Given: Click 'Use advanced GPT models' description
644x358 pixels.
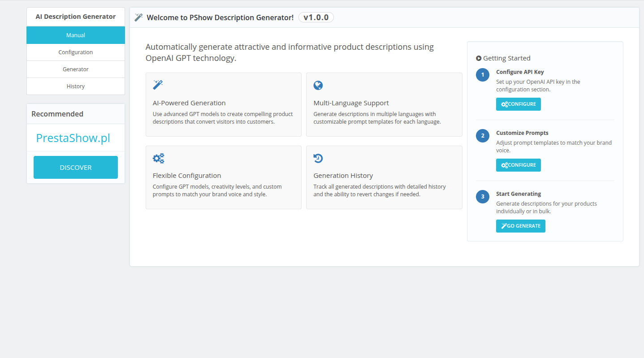Looking at the screenshot, I should pos(223,118).
